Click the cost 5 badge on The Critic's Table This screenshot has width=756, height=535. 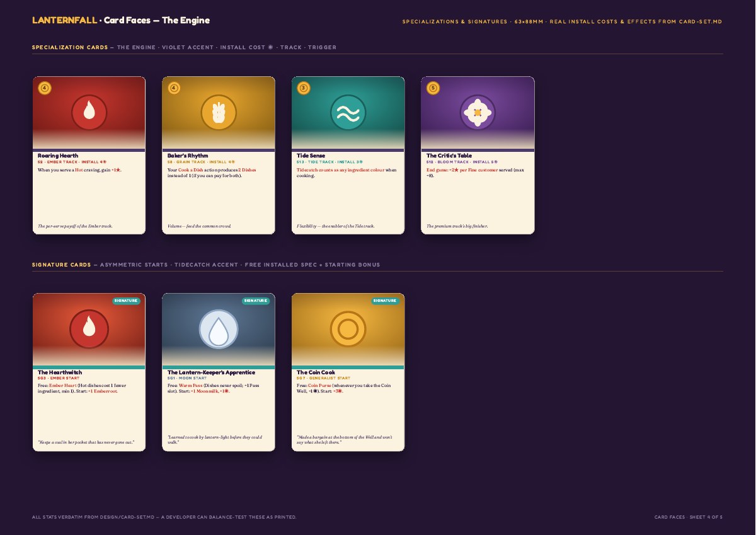[x=433, y=88]
